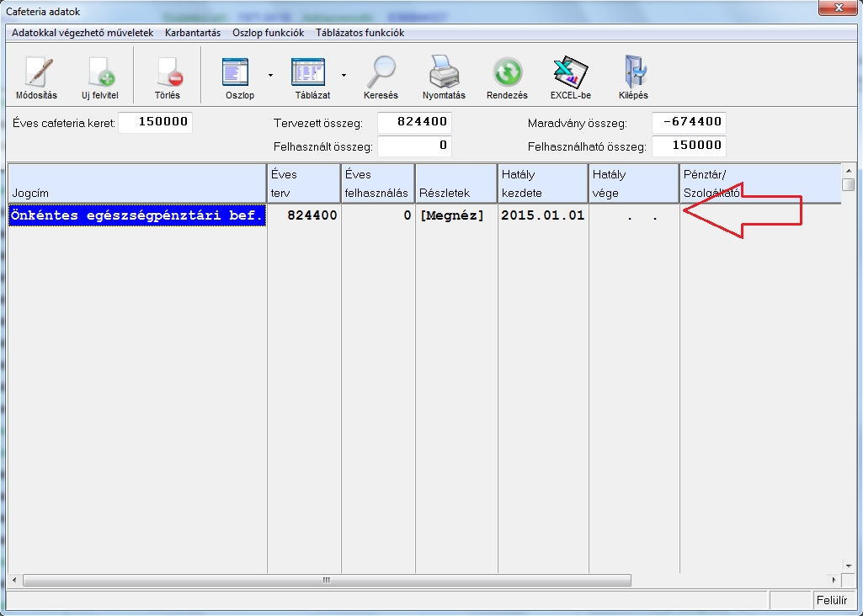
Task: Select the Önkéntes egészségpénztári bef. row
Action: 136,215
